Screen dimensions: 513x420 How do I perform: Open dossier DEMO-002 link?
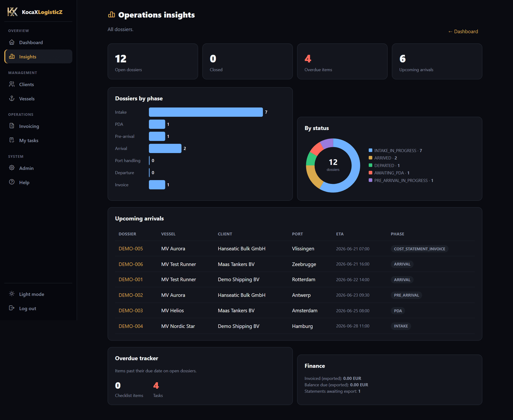[x=131, y=295]
